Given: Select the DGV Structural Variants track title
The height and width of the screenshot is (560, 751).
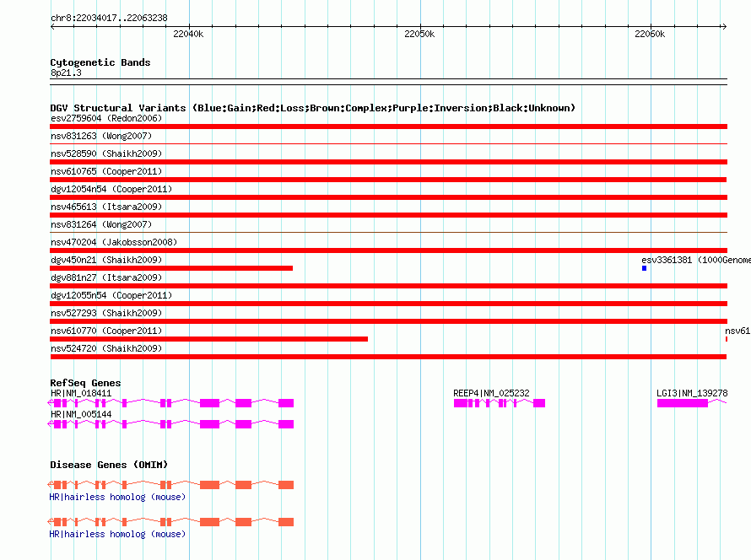Looking at the screenshot, I should pyautogui.click(x=312, y=108).
